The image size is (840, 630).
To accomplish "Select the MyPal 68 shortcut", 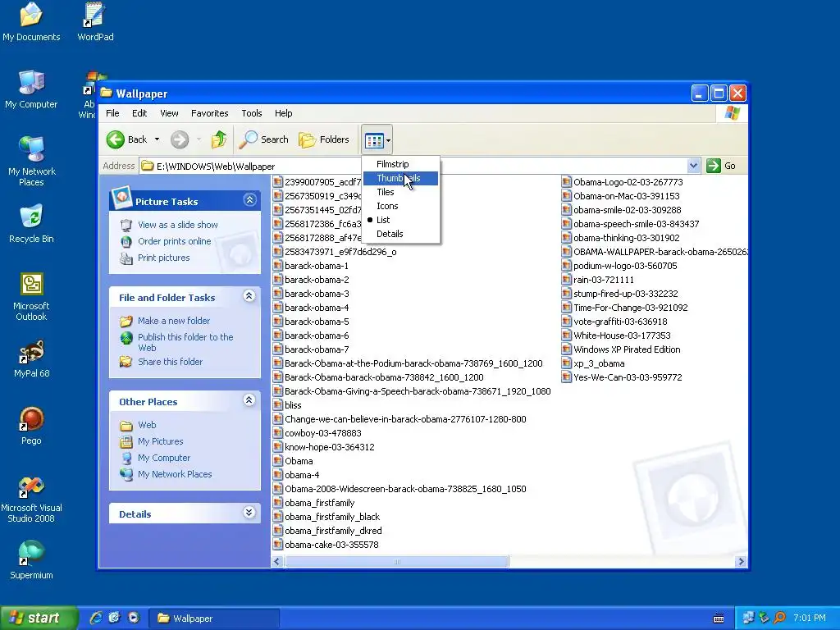I will pos(31,359).
